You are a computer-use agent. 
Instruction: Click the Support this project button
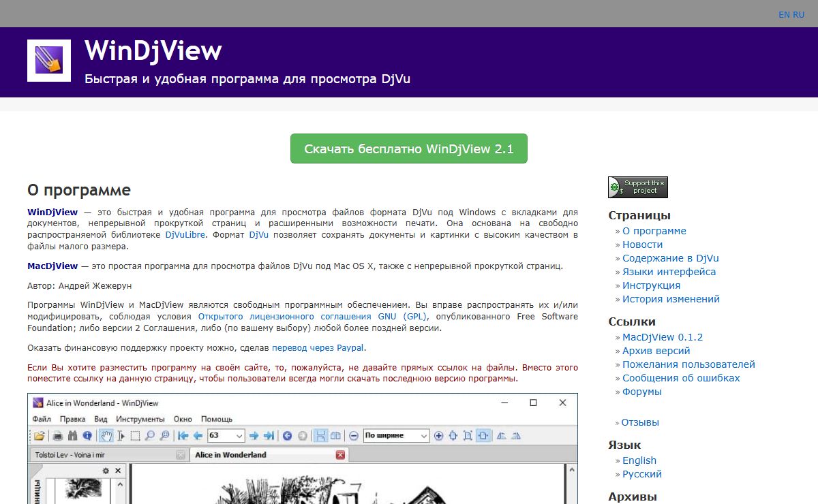(638, 187)
